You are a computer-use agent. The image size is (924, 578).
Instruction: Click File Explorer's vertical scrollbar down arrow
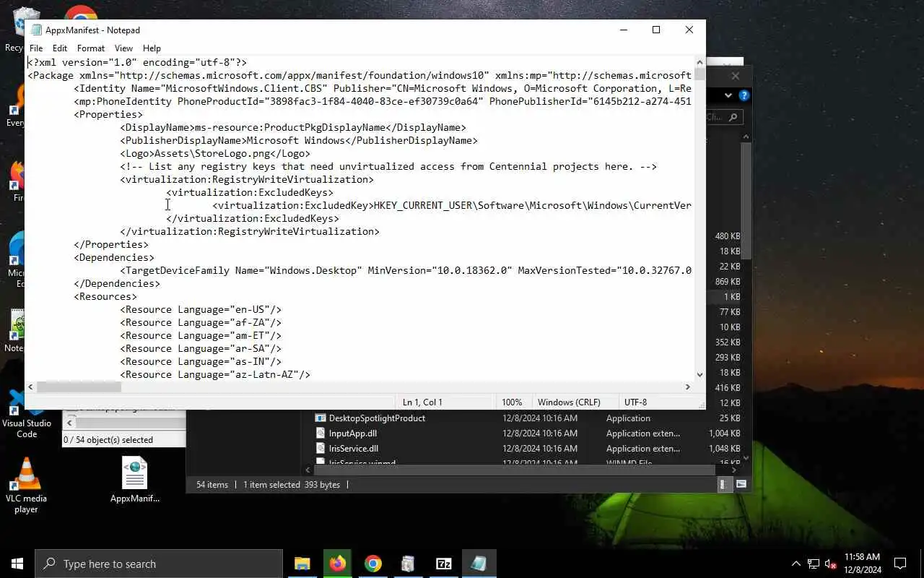[746, 457]
